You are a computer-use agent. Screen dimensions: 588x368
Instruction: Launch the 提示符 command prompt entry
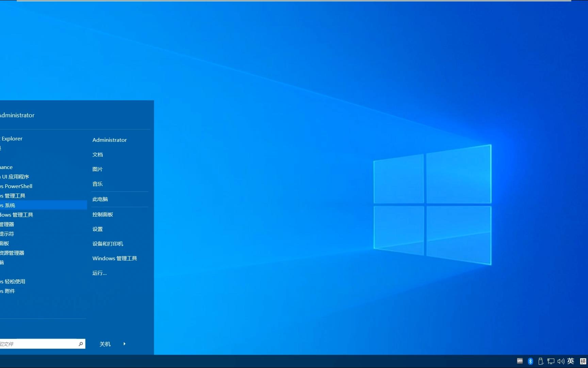point(7,234)
